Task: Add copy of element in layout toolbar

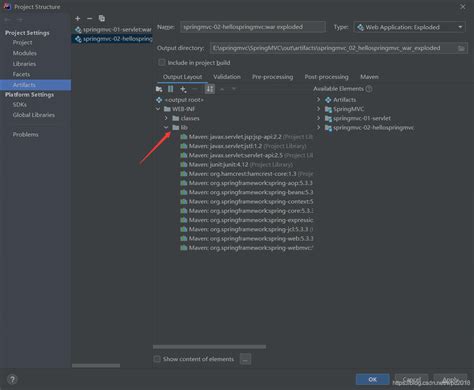Action: point(183,89)
